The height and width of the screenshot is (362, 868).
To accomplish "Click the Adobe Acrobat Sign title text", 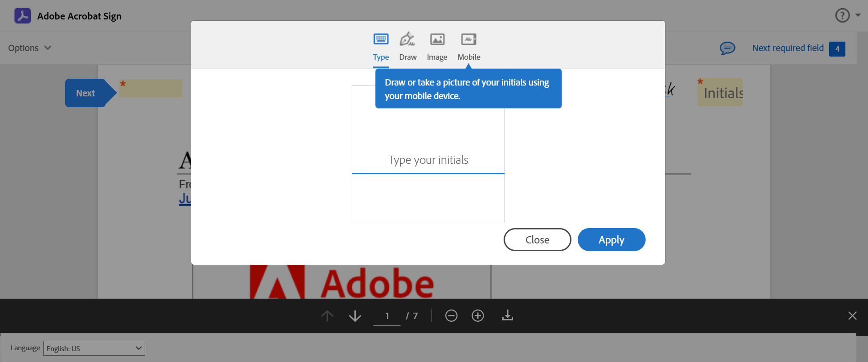I will coord(79,16).
